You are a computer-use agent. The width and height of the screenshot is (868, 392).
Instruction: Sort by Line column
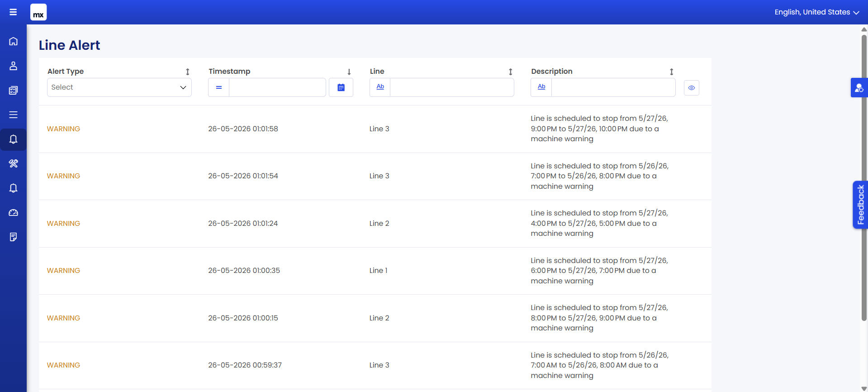coord(510,72)
